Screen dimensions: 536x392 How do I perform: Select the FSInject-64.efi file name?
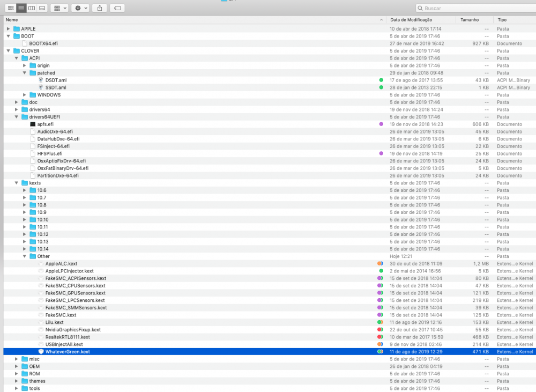[x=53, y=146]
